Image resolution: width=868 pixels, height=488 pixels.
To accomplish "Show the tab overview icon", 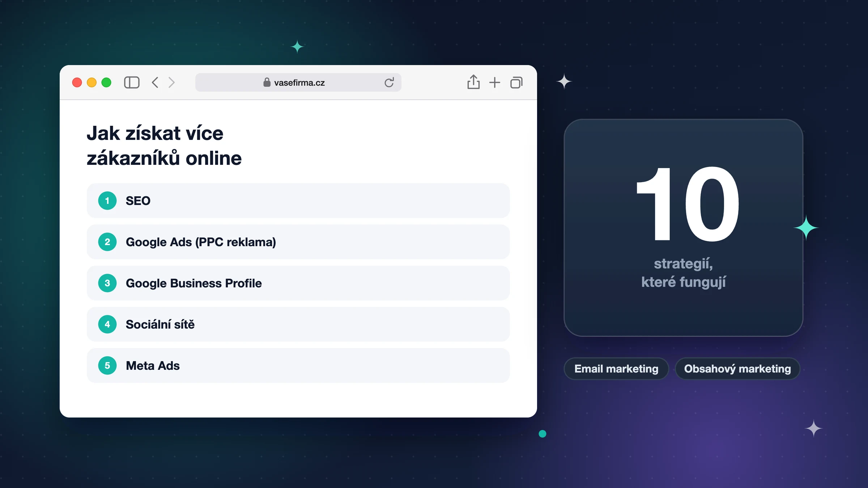I will pyautogui.click(x=516, y=82).
